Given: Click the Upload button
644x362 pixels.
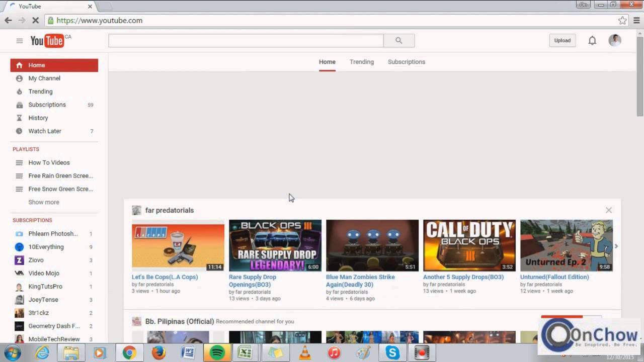Looking at the screenshot, I should 562,41.
